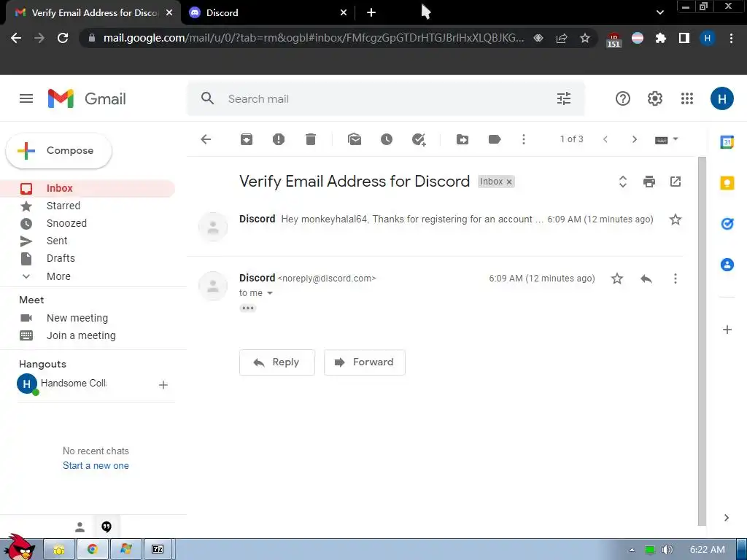Open Google Contacts side panel

point(727,264)
